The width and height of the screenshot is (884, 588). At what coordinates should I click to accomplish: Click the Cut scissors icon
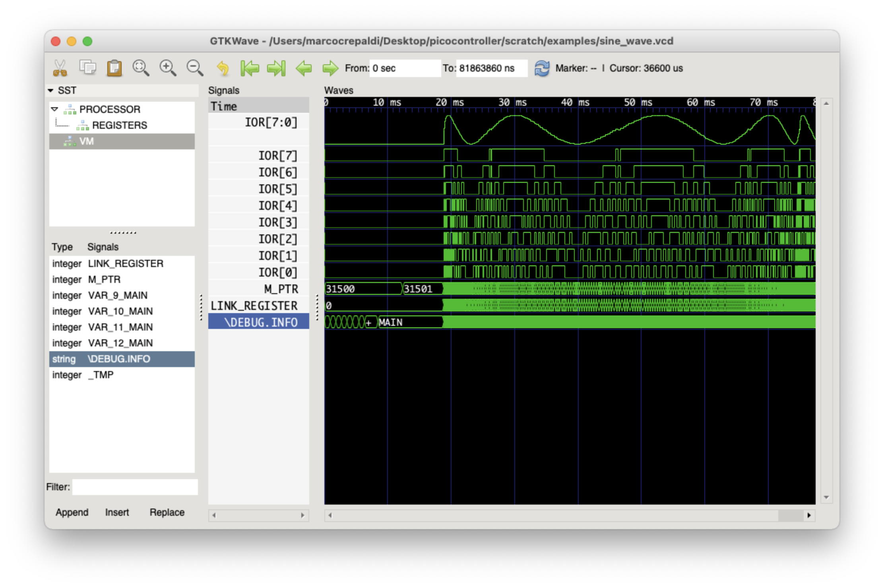[60, 68]
